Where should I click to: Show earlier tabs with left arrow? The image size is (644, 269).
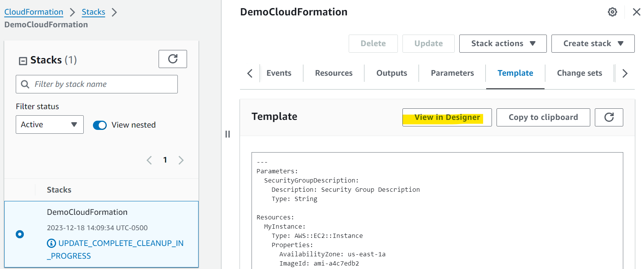[x=250, y=73]
